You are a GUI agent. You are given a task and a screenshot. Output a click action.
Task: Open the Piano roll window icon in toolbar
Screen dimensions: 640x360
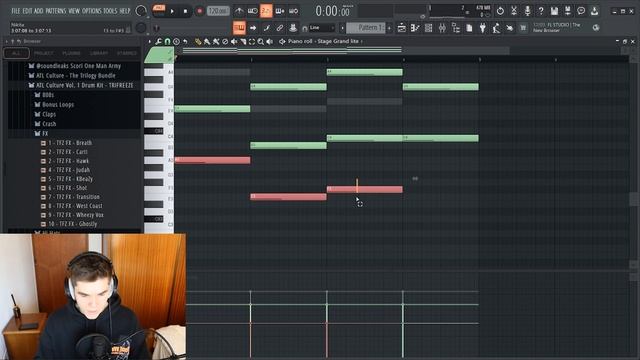pyautogui.click(x=415, y=28)
